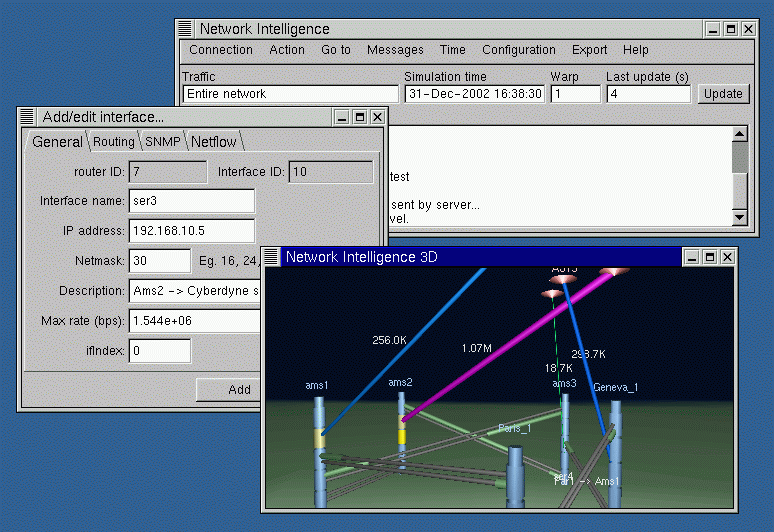Switch to the Routing tab
This screenshot has width=774, height=532.
[114, 142]
